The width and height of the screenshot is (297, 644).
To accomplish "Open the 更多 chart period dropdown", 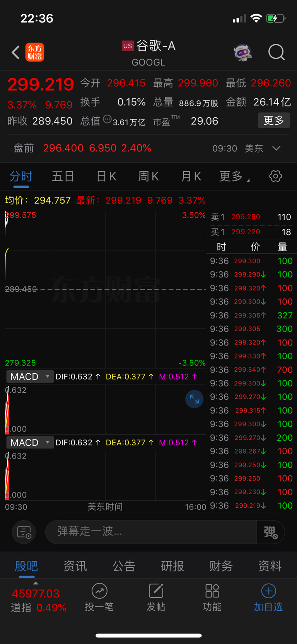I will [234, 177].
